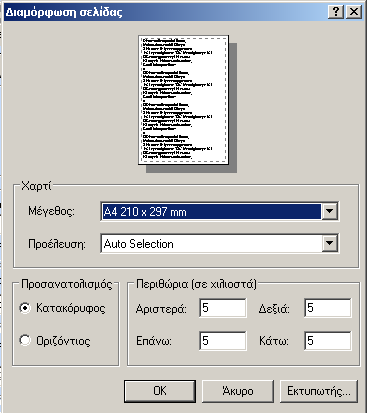This screenshot has width=367, height=413.
Task: Click the Αριστερά margin input field
Action: (x=223, y=308)
